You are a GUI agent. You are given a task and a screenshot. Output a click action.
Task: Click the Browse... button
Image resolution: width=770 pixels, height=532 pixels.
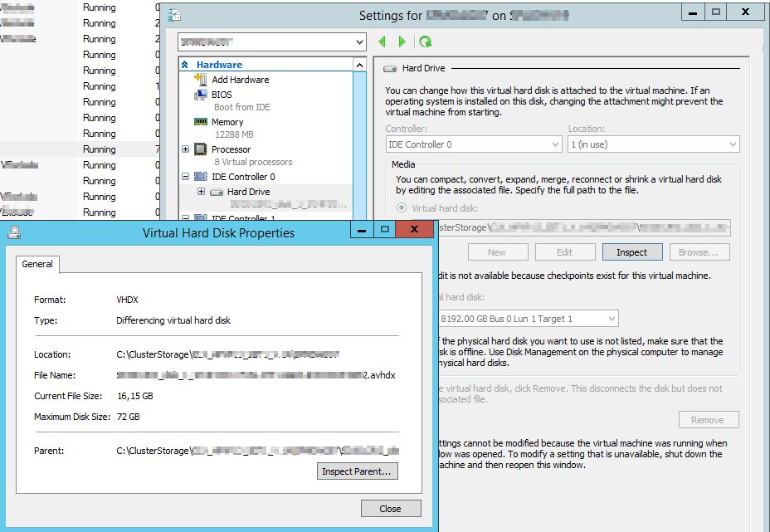[x=699, y=252]
